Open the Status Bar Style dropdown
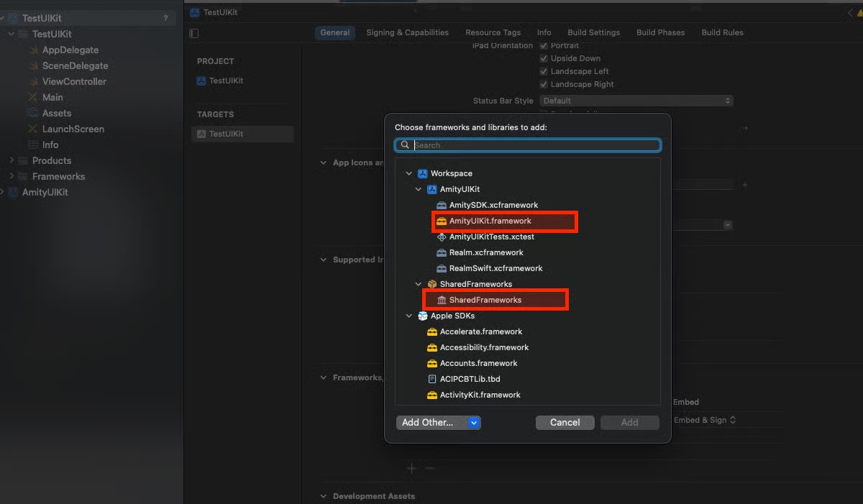 coord(636,101)
